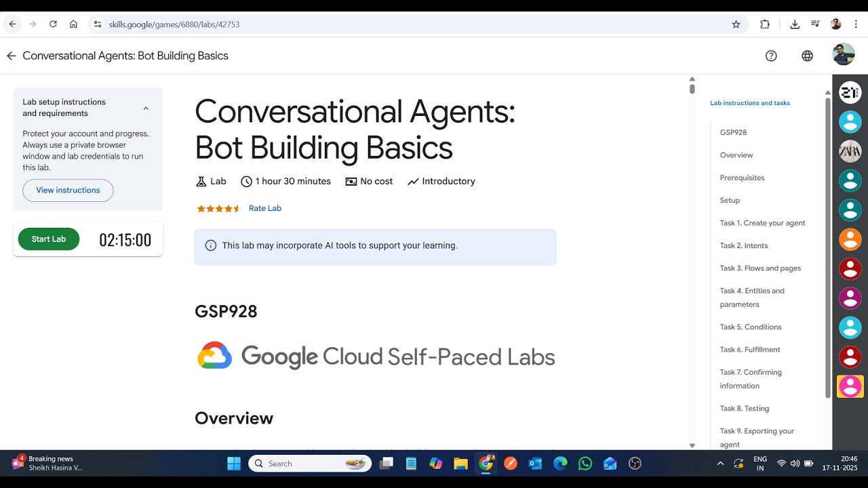The height and width of the screenshot is (488, 868).
Task: Open the help question mark icon
Action: click(771, 56)
